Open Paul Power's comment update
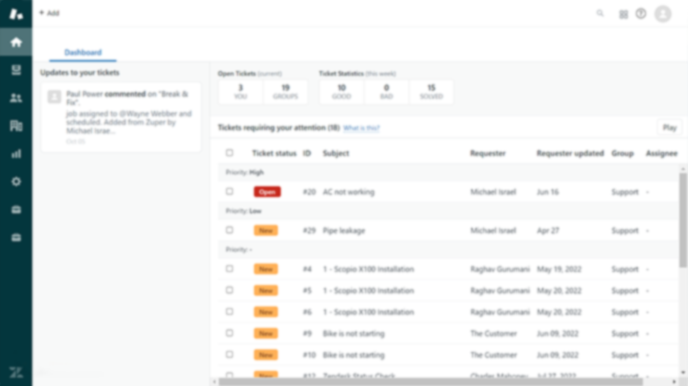The width and height of the screenshot is (688, 386). coord(121,117)
